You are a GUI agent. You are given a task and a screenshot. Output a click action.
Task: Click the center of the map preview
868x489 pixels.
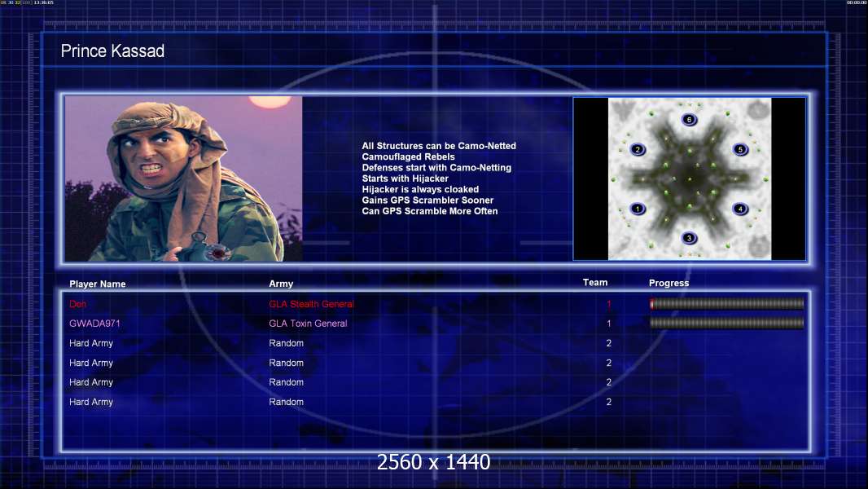(689, 178)
